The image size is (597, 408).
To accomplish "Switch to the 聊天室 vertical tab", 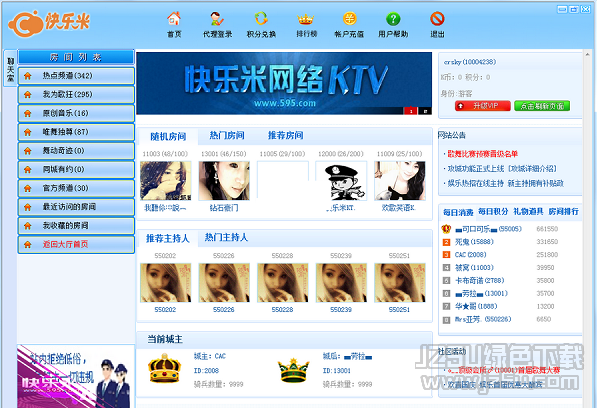I will 10,69.
